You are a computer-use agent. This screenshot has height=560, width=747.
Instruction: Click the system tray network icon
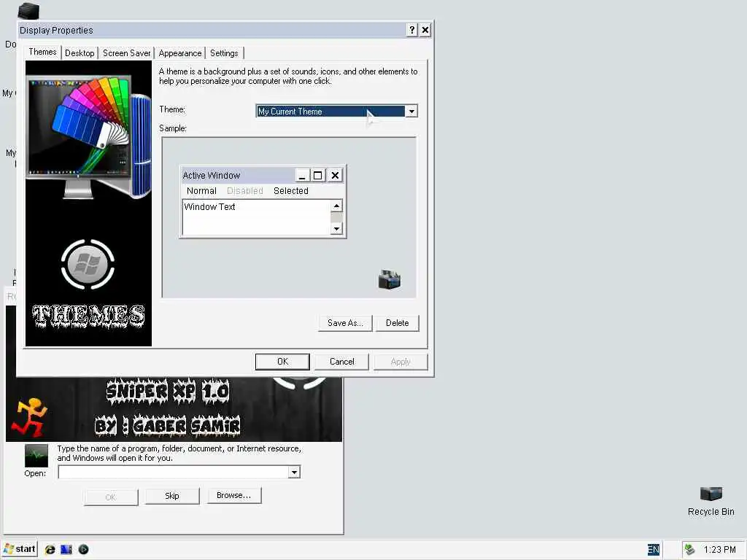click(x=689, y=550)
